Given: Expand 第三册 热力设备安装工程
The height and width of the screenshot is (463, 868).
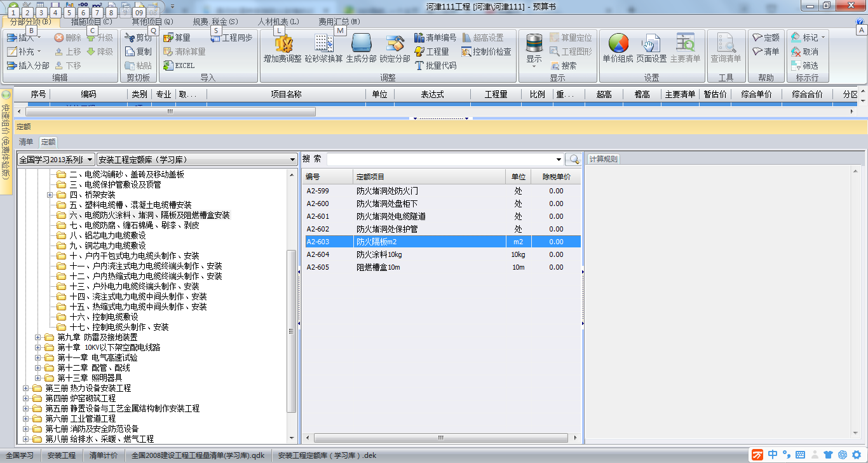Looking at the screenshot, I should click(x=25, y=388).
